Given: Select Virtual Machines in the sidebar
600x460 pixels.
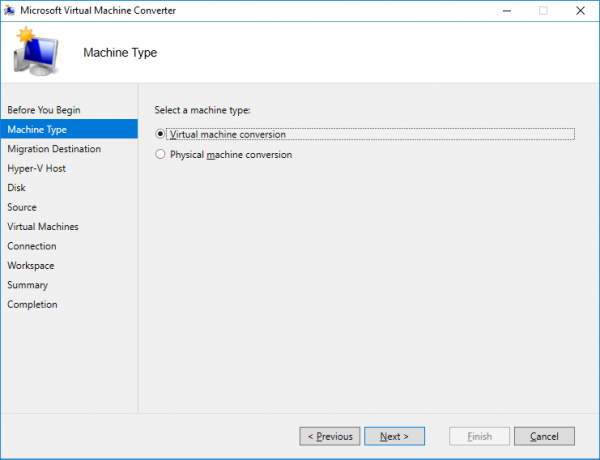Looking at the screenshot, I should coord(43,227).
